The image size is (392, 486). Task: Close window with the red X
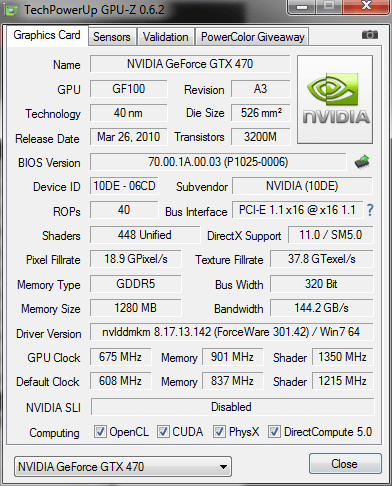(366, 6)
